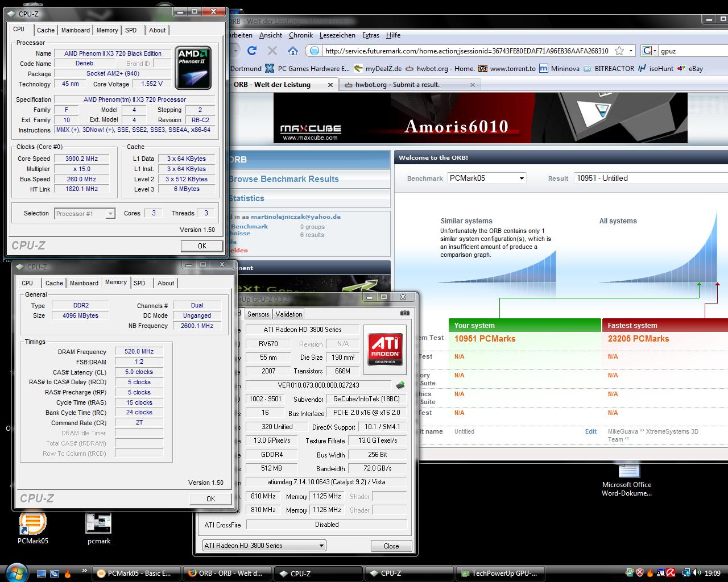Open the hwbot.org Home bookmark

[x=440, y=68]
